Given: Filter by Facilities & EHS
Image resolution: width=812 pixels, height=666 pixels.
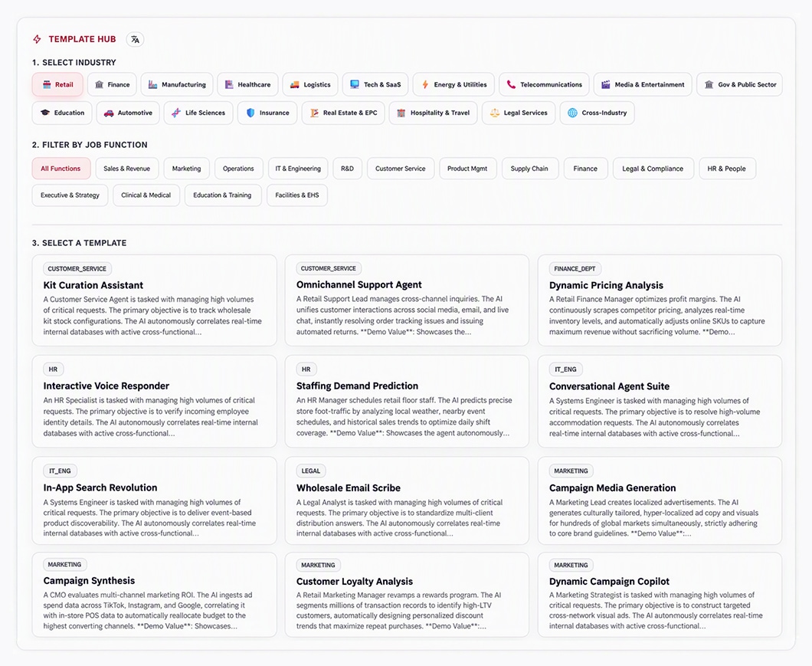Looking at the screenshot, I should click(x=297, y=195).
